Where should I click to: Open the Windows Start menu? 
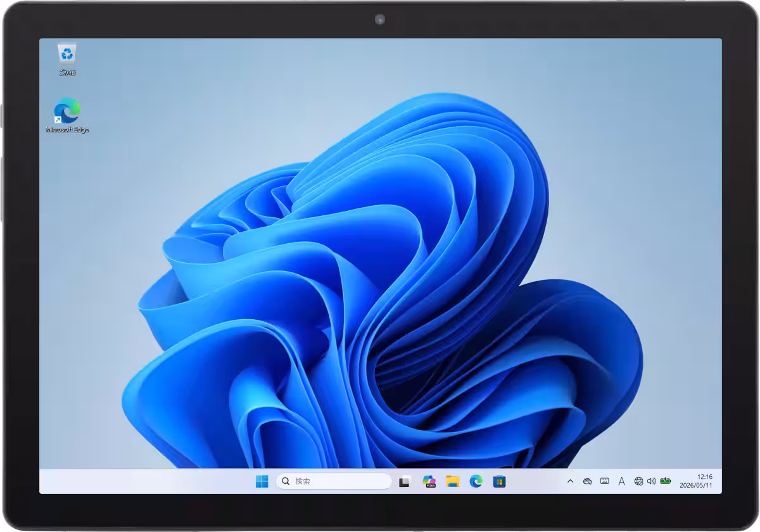(x=262, y=481)
